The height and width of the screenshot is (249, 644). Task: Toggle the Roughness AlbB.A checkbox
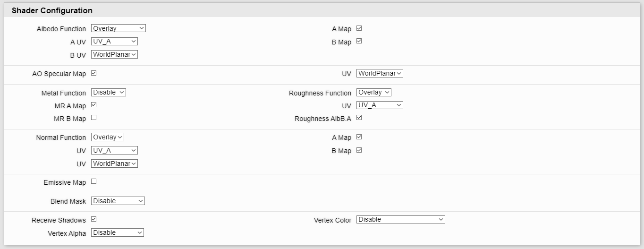tap(359, 118)
